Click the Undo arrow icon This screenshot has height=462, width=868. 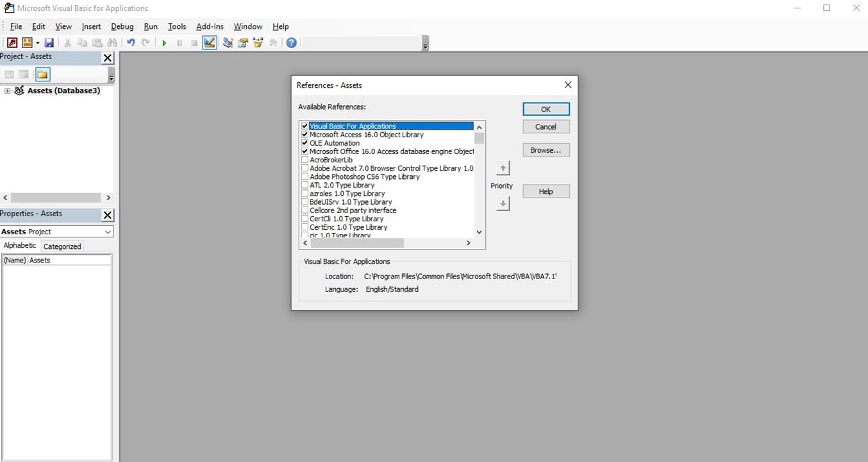click(131, 43)
